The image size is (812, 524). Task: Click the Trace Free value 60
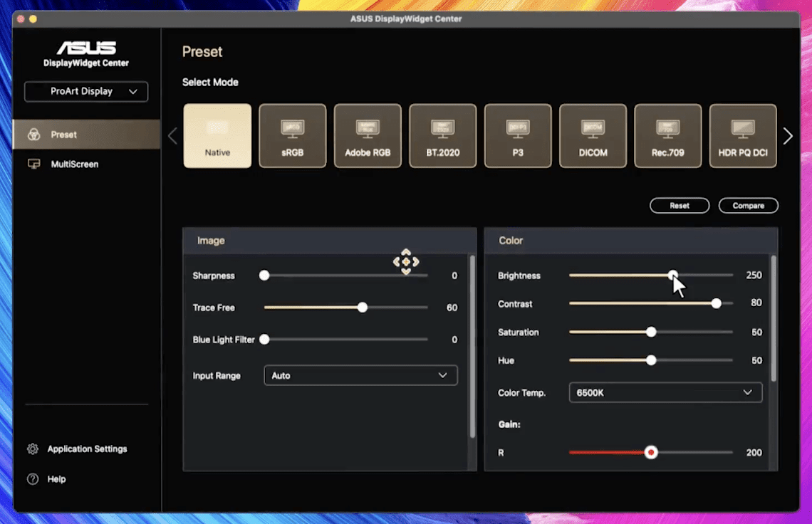[x=452, y=308]
